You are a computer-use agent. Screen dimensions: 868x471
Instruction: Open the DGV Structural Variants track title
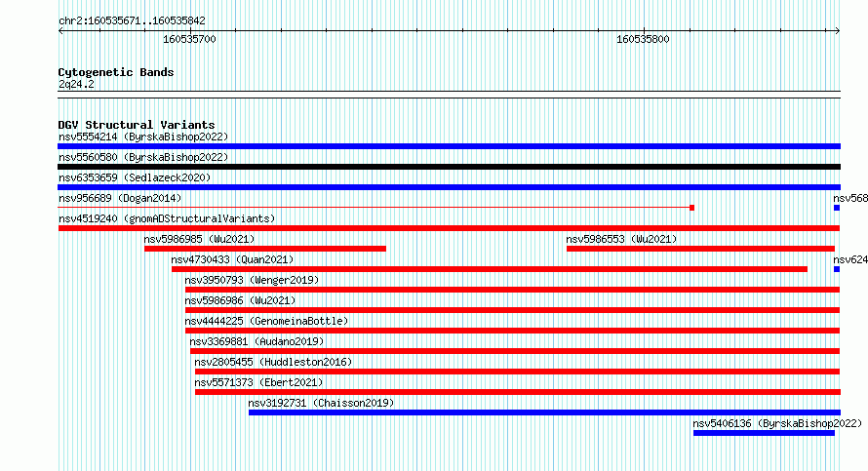tap(137, 125)
